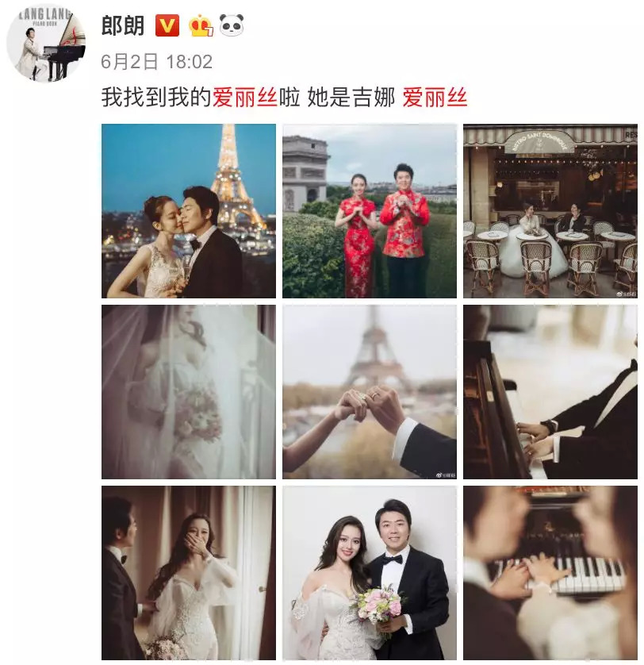644x665 pixels.
Task: View the hands playing piano side photo
Action: 550,392
